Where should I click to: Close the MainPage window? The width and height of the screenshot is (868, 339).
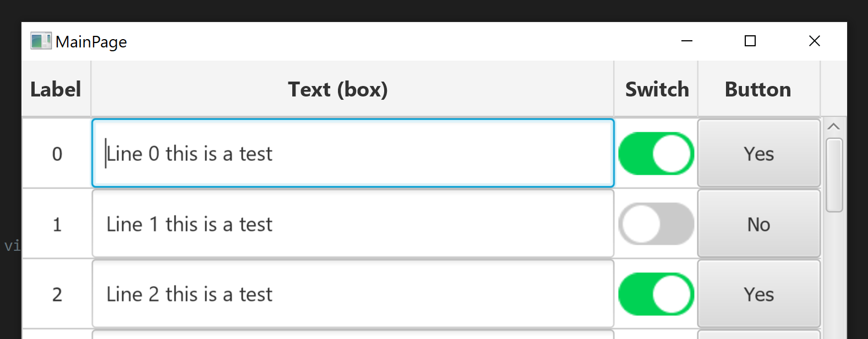click(814, 41)
